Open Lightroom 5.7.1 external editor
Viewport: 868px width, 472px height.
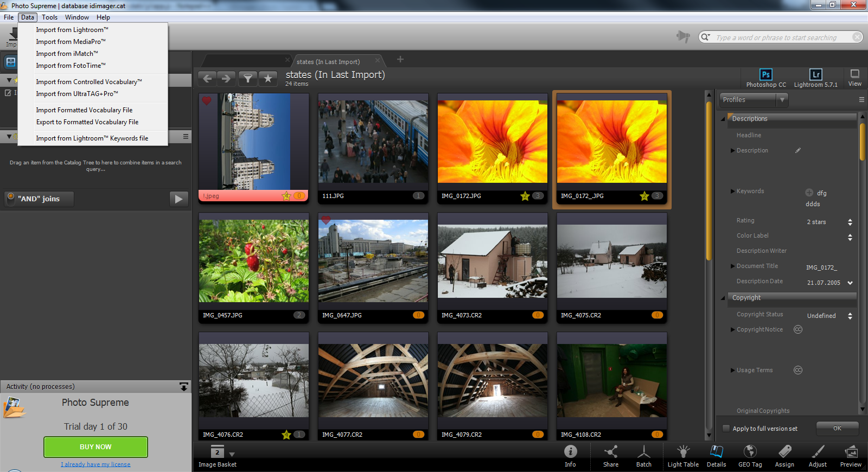pyautogui.click(x=815, y=77)
